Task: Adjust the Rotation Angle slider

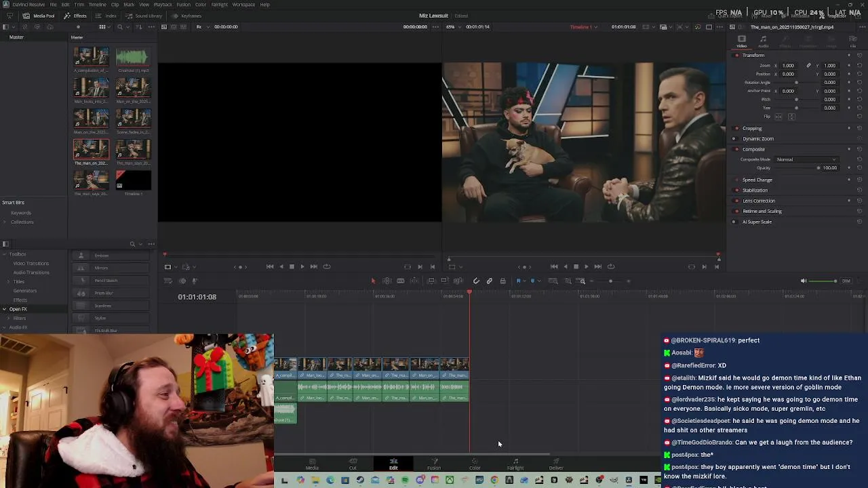Action: (797, 83)
